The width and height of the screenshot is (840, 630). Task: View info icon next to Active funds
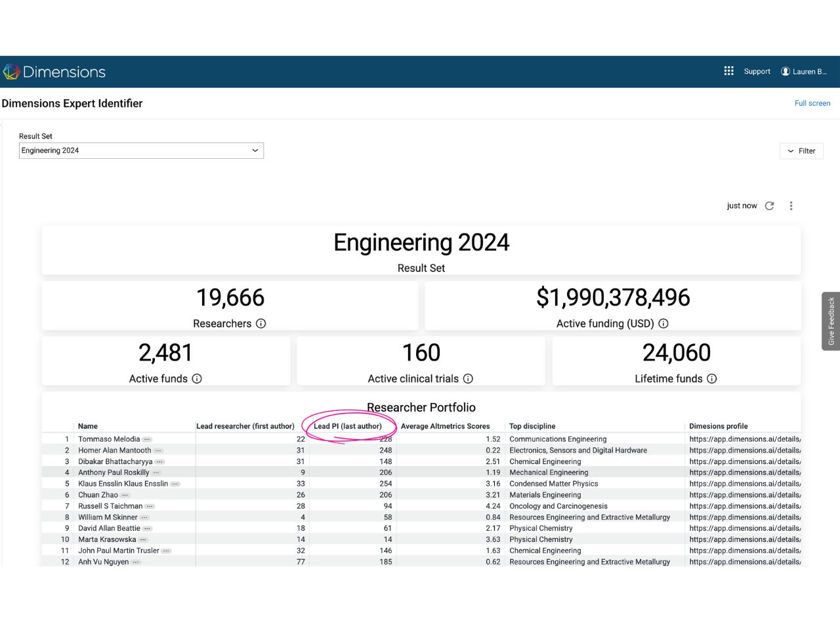(x=197, y=379)
